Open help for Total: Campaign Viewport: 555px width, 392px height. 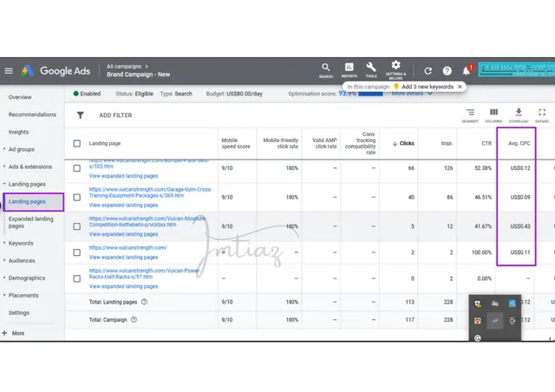[x=134, y=319]
